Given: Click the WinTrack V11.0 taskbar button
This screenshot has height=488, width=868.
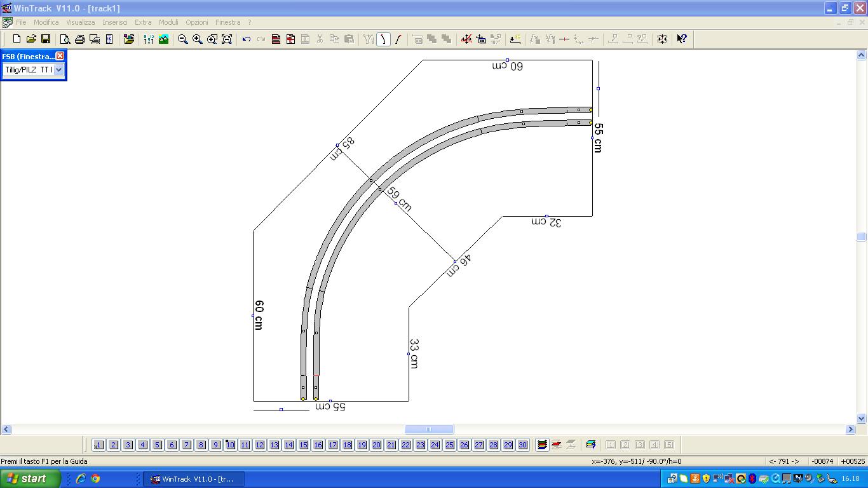Looking at the screenshot, I should tap(193, 479).
